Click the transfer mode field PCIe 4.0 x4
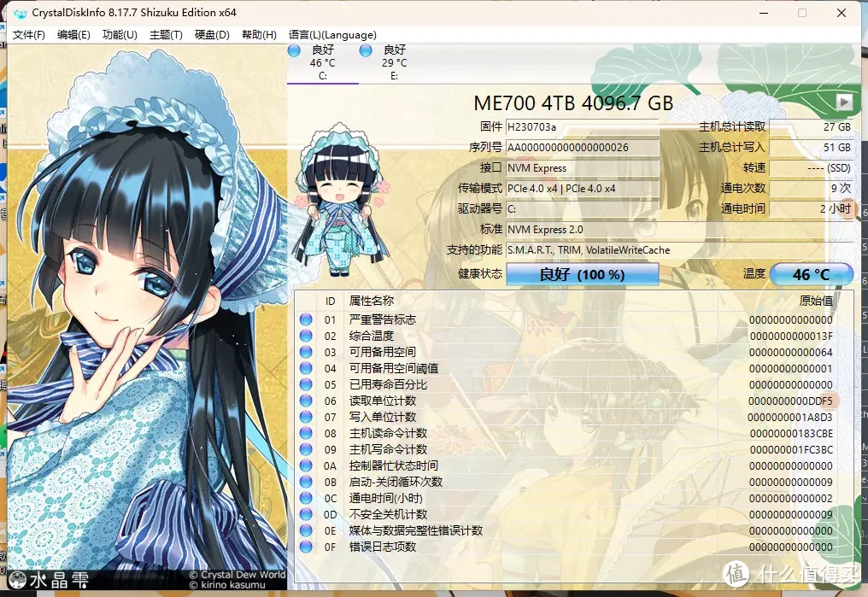 [583, 189]
